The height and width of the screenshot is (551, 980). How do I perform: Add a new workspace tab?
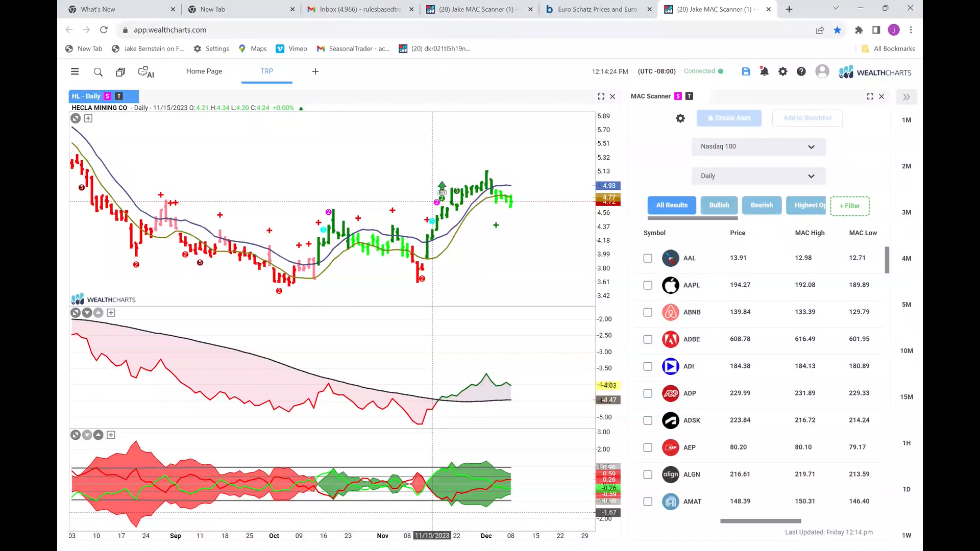click(x=315, y=71)
